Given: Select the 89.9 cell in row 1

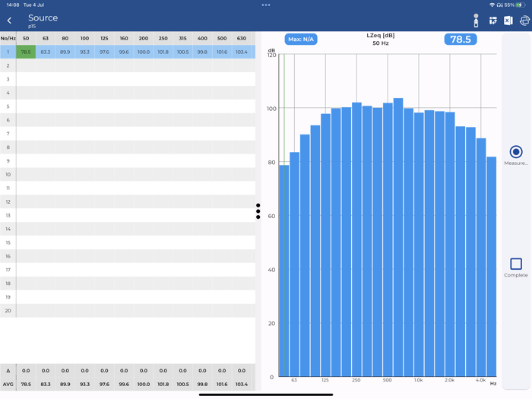Looking at the screenshot, I should pos(65,52).
